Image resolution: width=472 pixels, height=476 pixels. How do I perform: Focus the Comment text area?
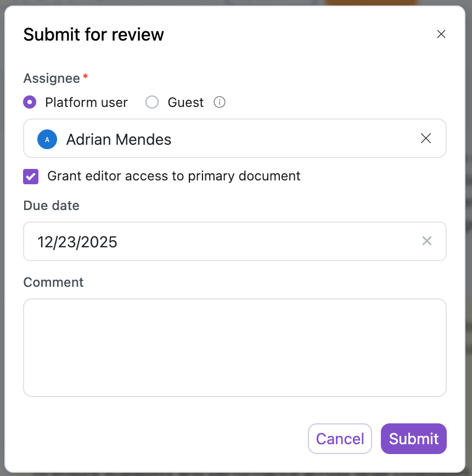234,347
